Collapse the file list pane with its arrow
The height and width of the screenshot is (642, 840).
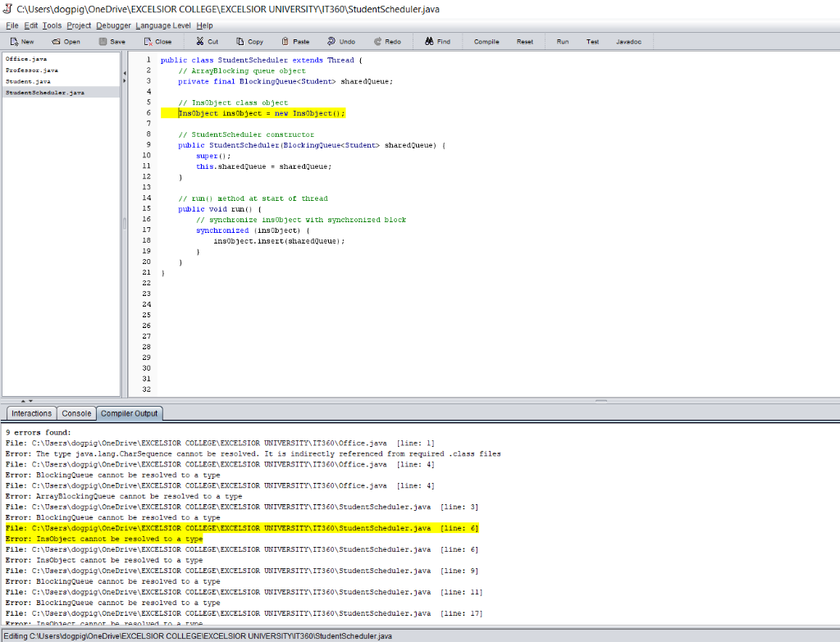[x=123, y=72]
